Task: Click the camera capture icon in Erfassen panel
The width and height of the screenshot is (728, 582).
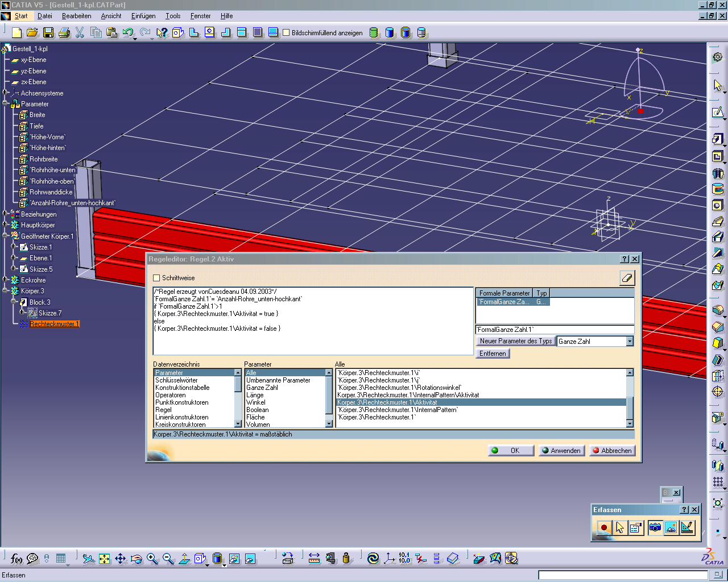Action: tap(655, 527)
